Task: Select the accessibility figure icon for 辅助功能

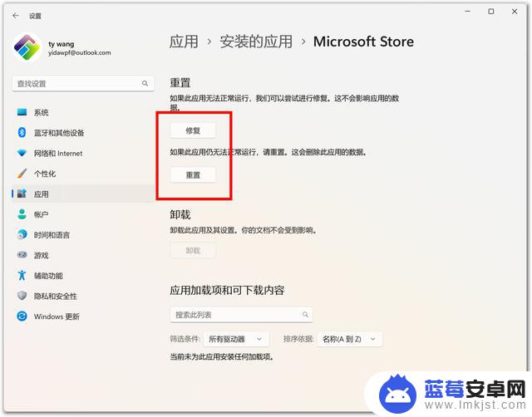Action: pyautogui.click(x=22, y=275)
